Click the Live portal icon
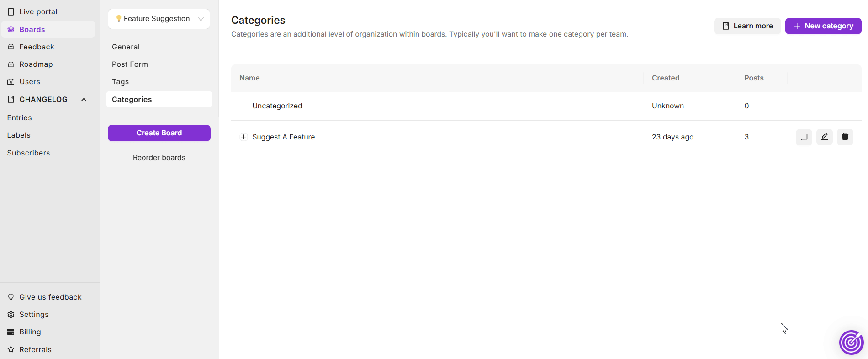 pos(11,12)
